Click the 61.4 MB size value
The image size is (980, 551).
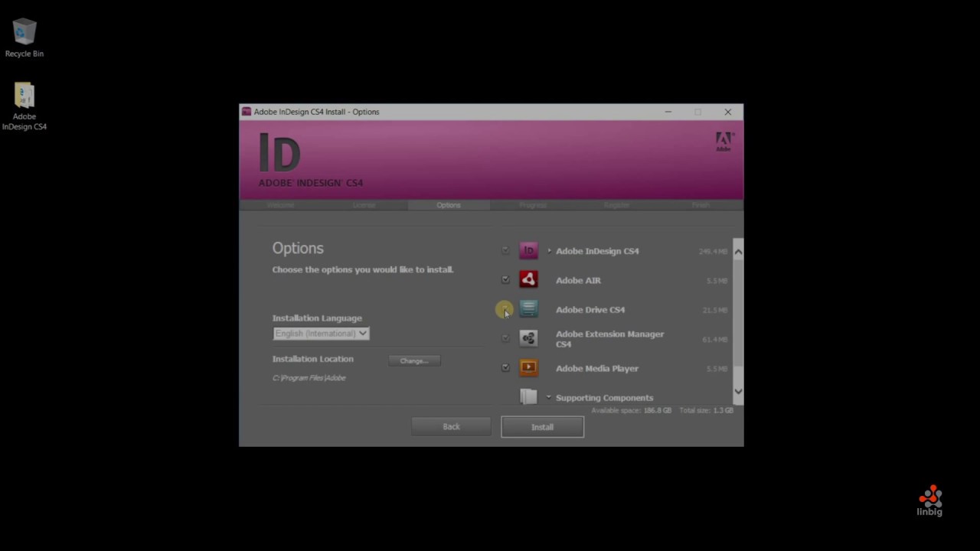click(x=714, y=339)
